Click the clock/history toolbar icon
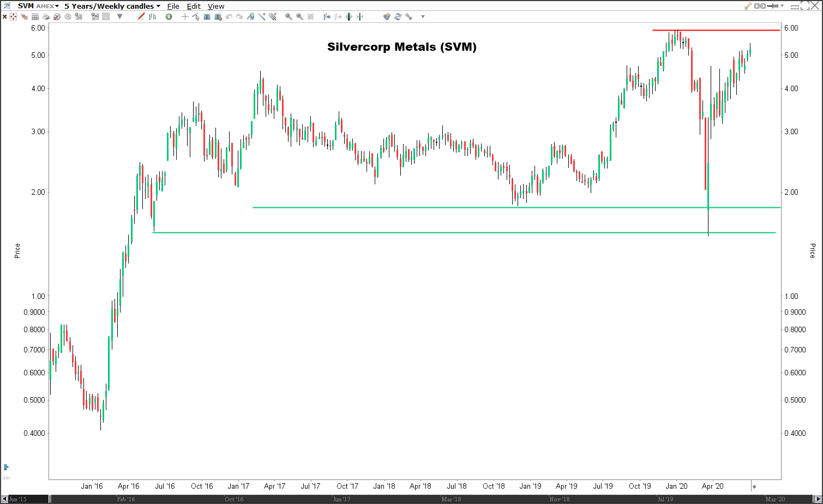The height and width of the screenshot is (504, 823). (x=57, y=17)
